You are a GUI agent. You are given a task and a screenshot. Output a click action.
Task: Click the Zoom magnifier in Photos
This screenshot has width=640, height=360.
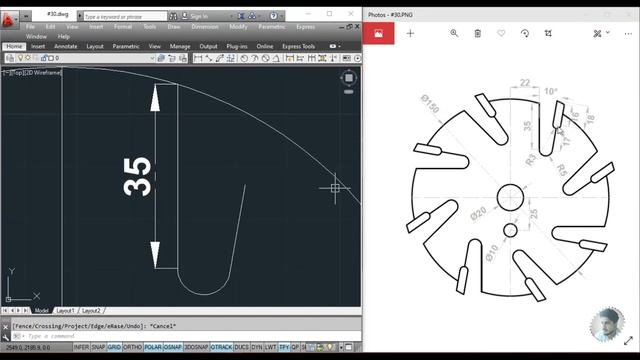[454, 33]
